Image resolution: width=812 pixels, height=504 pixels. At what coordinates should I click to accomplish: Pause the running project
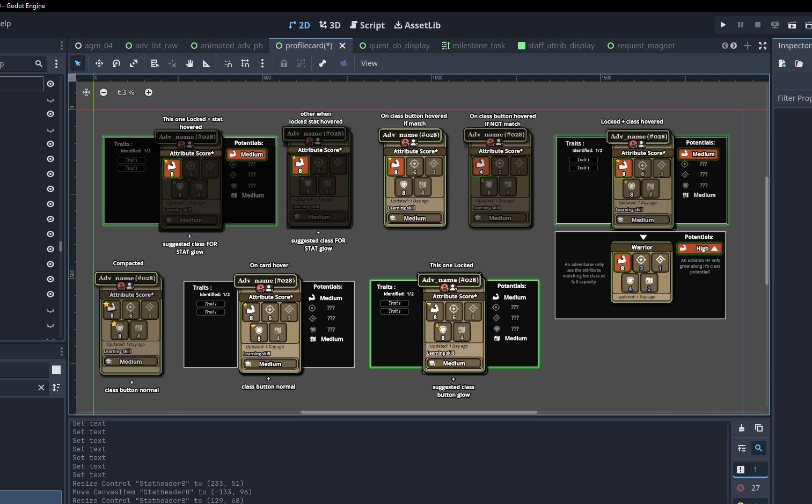[741, 25]
